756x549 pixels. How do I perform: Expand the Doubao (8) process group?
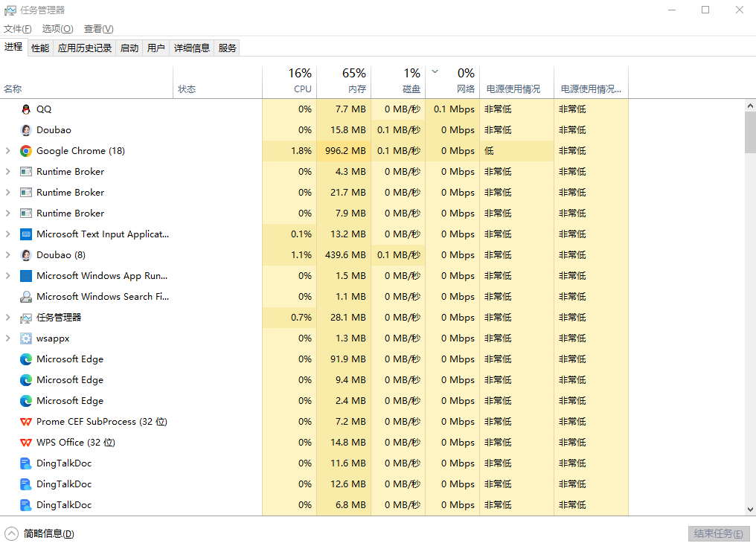tap(7, 255)
